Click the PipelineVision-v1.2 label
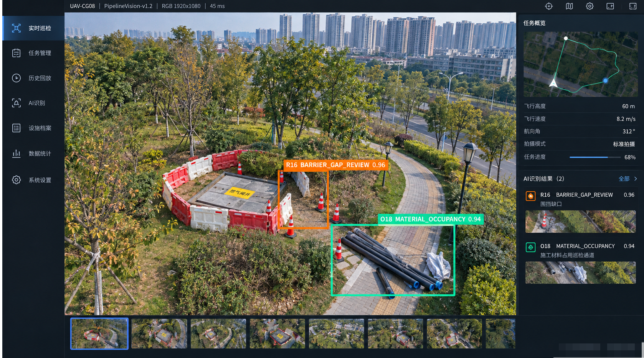644x358 pixels. 128,6
